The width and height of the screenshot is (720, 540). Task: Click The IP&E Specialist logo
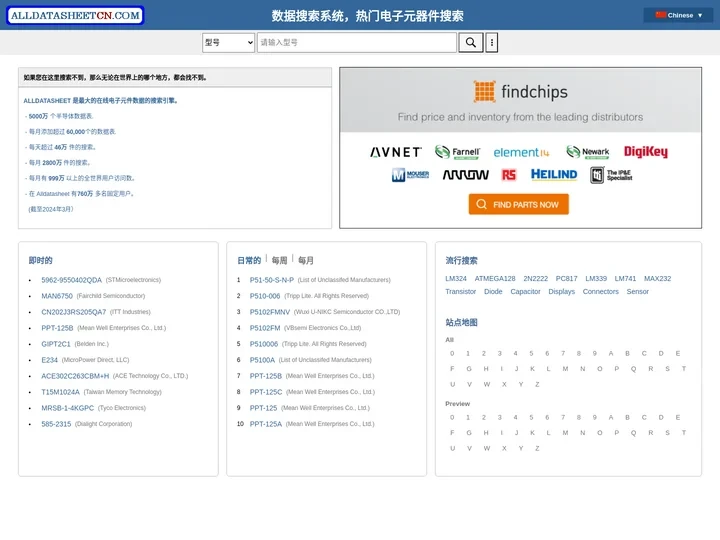coord(611,175)
